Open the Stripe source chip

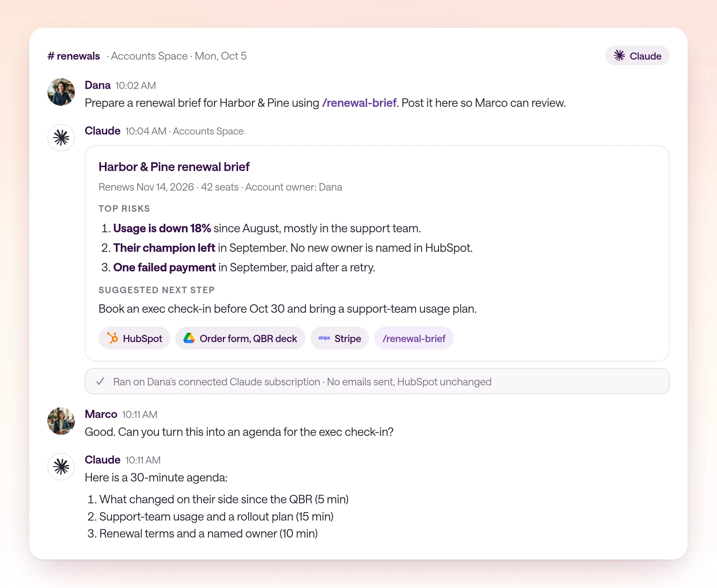(x=340, y=338)
